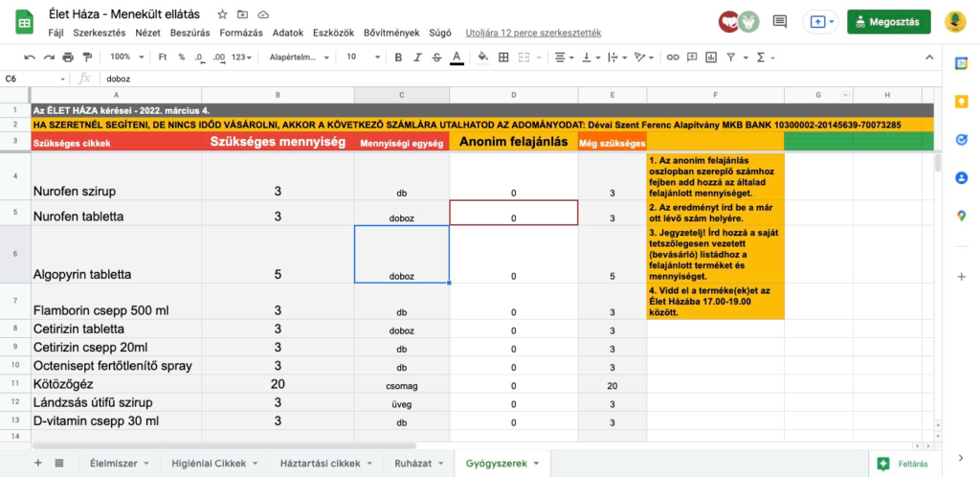980x477 pixels.
Task: Click the print icon
Action: (70, 57)
